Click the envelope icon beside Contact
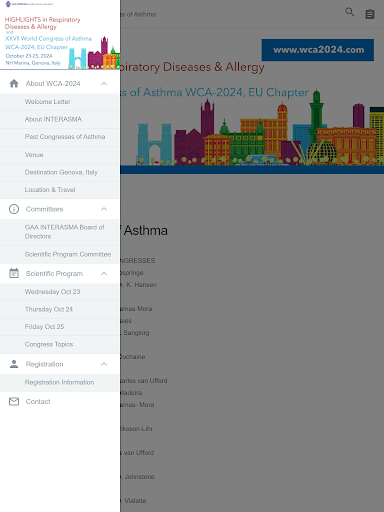This screenshot has height=512, width=384. [x=14, y=401]
